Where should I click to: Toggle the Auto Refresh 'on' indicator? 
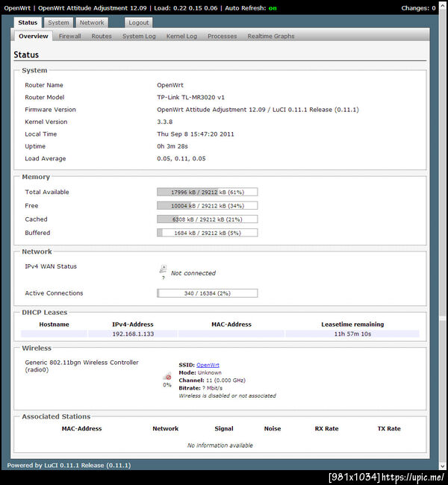[273, 8]
